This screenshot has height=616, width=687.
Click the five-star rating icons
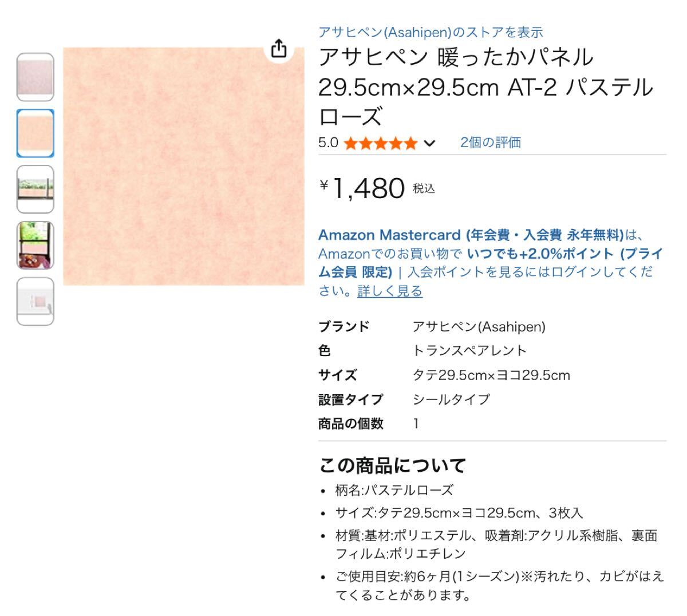pyautogui.click(x=381, y=143)
